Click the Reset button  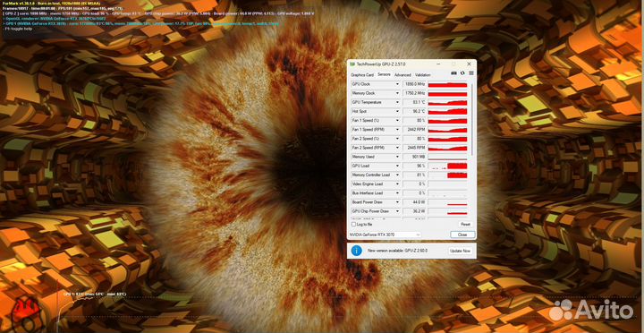[465, 225]
